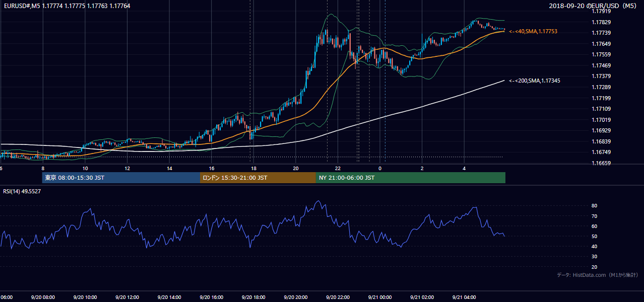The image size is (644, 302).
Task: Click the 9/20 20:00 time label
Action: (x=295, y=297)
